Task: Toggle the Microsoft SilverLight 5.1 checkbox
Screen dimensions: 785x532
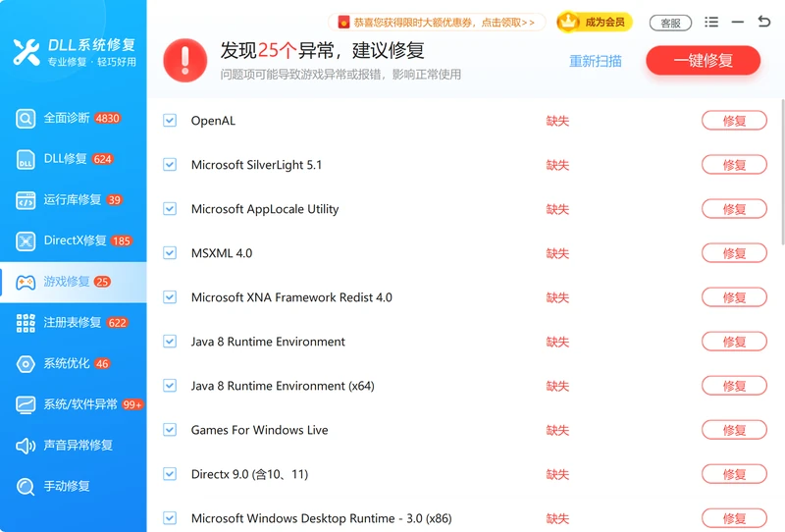Action: point(170,164)
